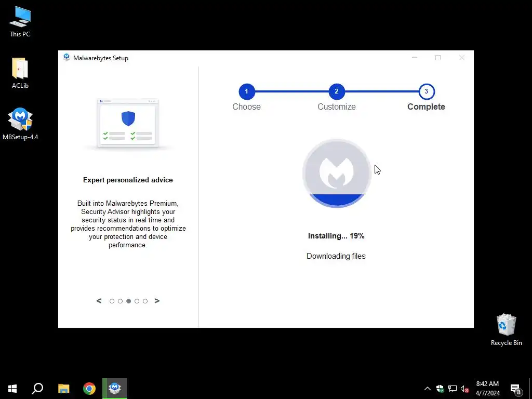Screen dimensions: 532x399
Task: Click step 2 Customize circle
Action: point(337,91)
